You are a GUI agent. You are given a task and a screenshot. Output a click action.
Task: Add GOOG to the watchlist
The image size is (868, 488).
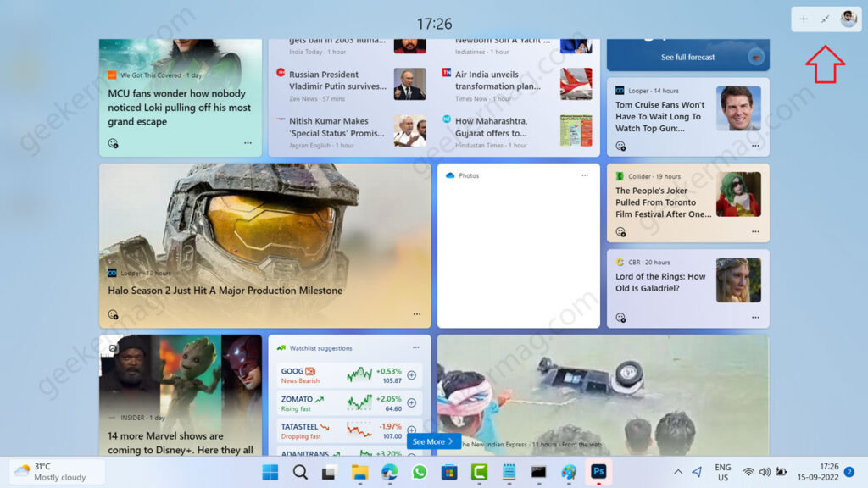(x=411, y=375)
